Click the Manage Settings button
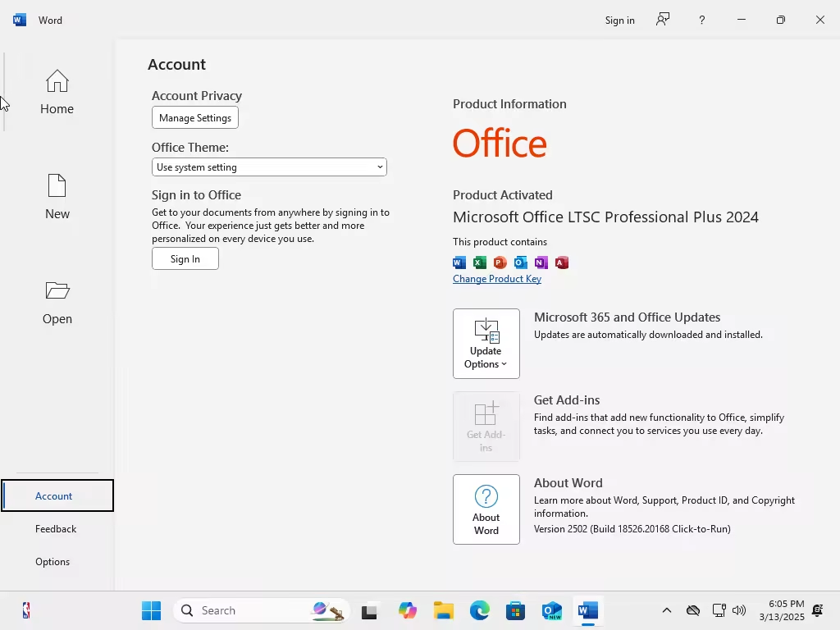Image resolution: width=840 pixels, height=630 pixels. click(x=195, y=118)
